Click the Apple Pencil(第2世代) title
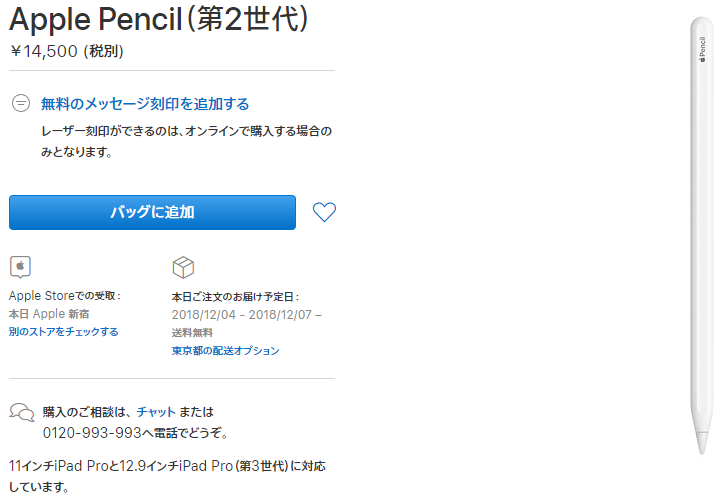Screen dimensions: 728x501 159,19
